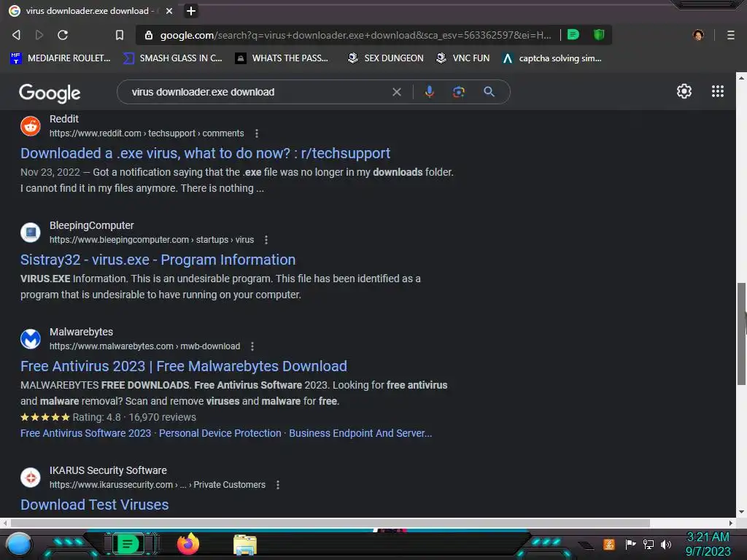Image resolution: width=747 pixels, height=560 pixels.
Task: Open File Explorer from the taskbar
Action: click(x=245, y=545)
